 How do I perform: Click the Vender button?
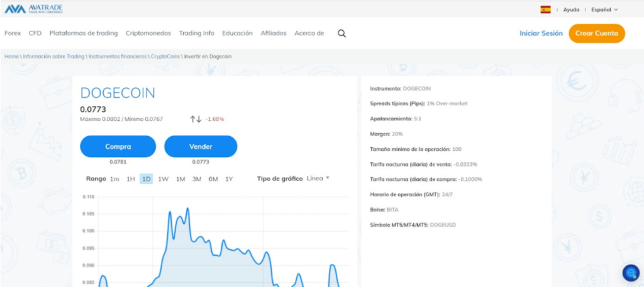(201, 146)
